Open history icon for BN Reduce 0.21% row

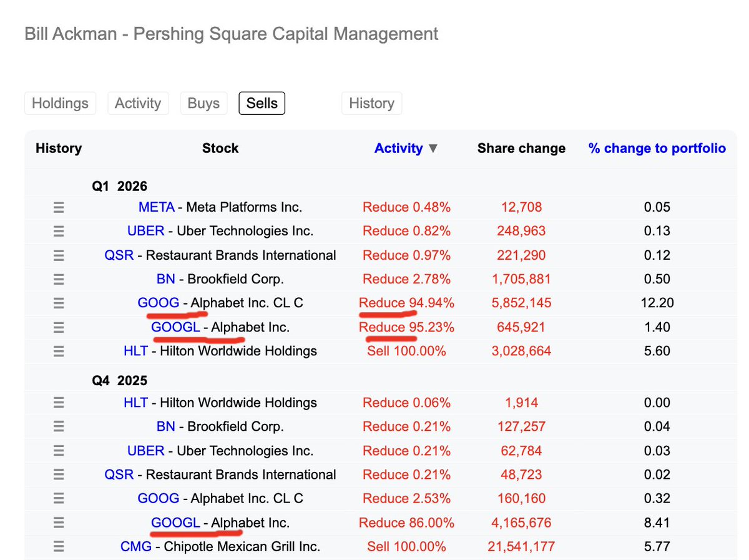59,427
